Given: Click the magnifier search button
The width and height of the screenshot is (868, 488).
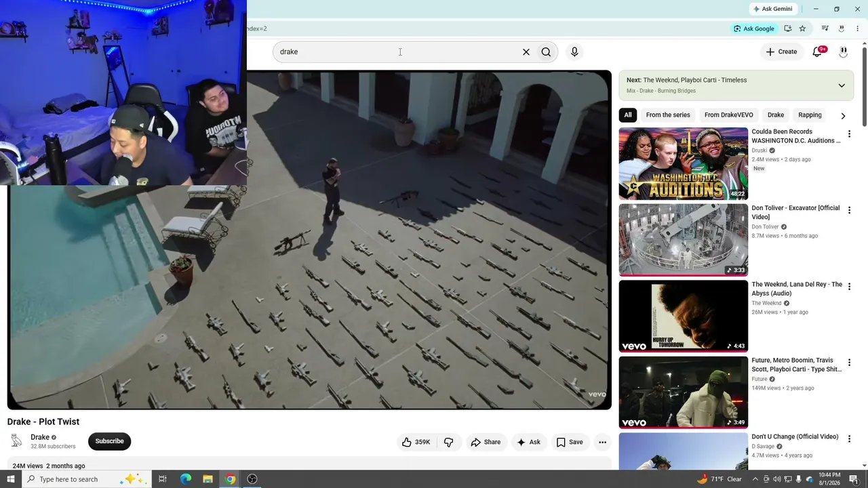Looking at the screenshot, I should (546, 52).
